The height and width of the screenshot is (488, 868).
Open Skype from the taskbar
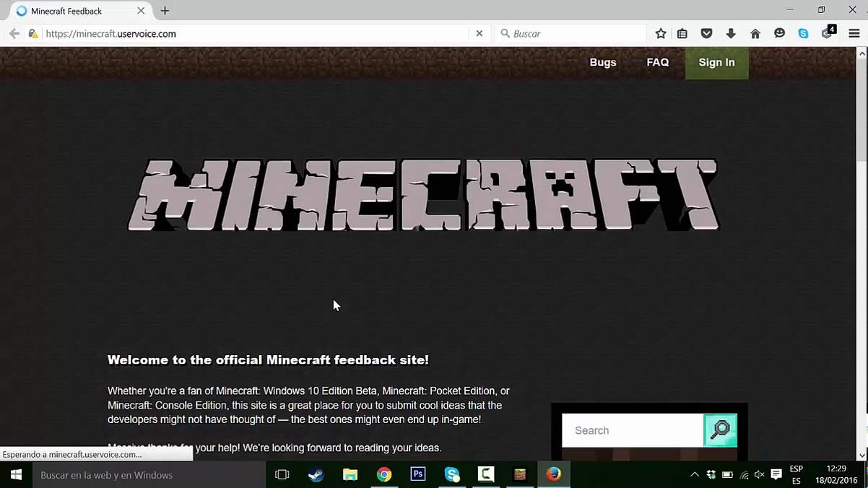click(x=452, y=474)
